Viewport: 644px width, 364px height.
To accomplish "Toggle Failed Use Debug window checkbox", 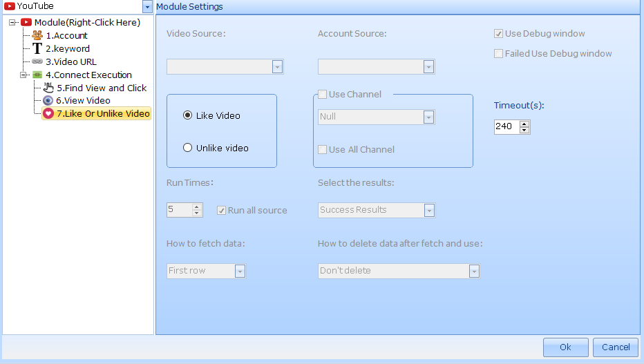I will 498,53.
